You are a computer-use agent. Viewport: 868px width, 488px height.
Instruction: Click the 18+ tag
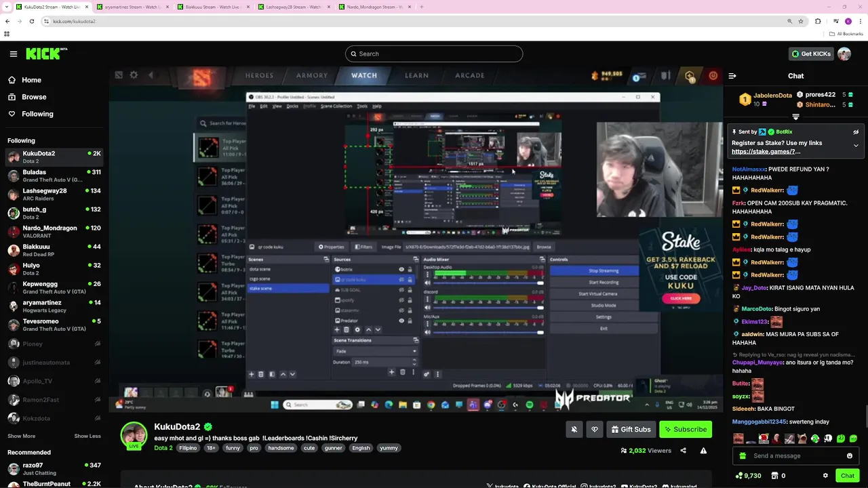point(211,448)
